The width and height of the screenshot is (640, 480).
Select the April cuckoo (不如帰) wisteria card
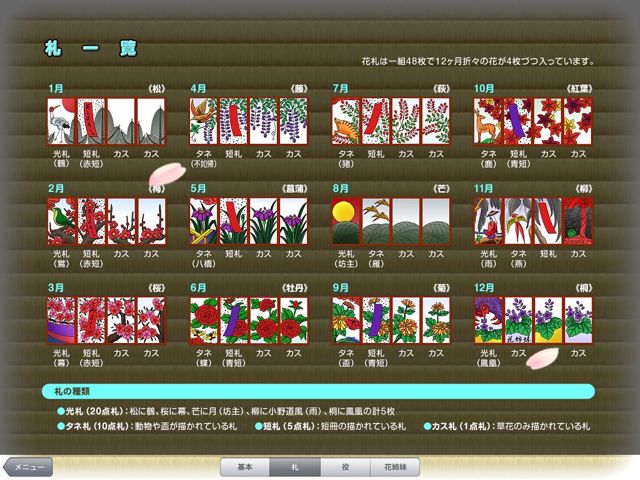click(x=203, y=121)
